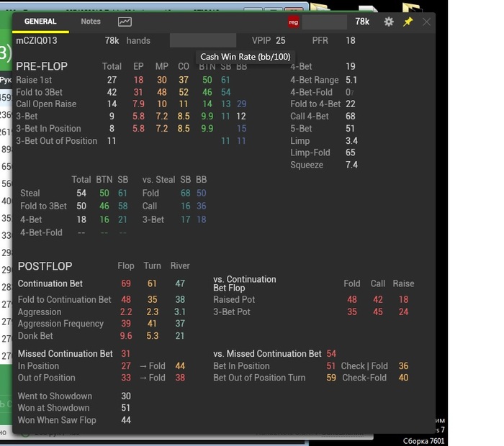Click Fold to Continuation Bet Turn value 35
Viewport: 504px width, 446px height.
pos(153,299)
